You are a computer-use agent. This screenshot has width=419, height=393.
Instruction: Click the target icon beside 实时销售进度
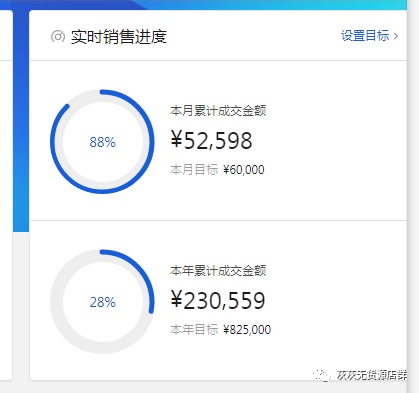pos(58,36)
